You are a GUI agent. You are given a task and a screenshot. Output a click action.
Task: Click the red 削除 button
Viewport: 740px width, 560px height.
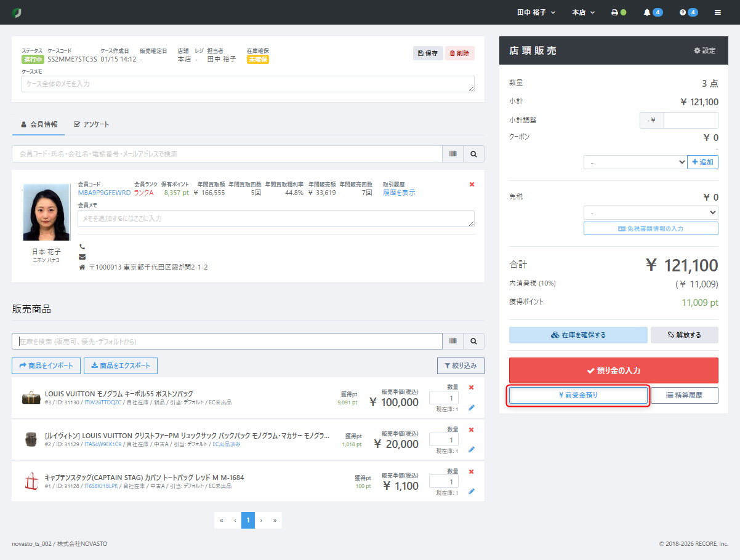coord(460,54)
